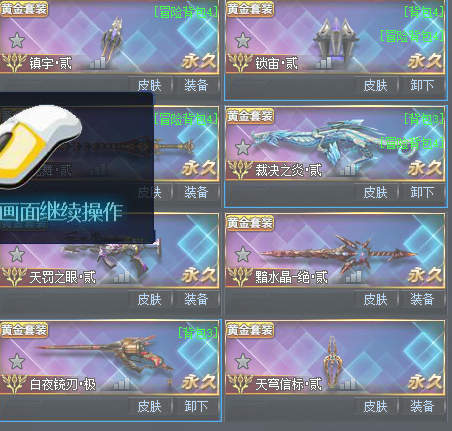Equip 镇宇·贰 with 装备 button
Screen dimensions: 452x431
pos(196,85)
